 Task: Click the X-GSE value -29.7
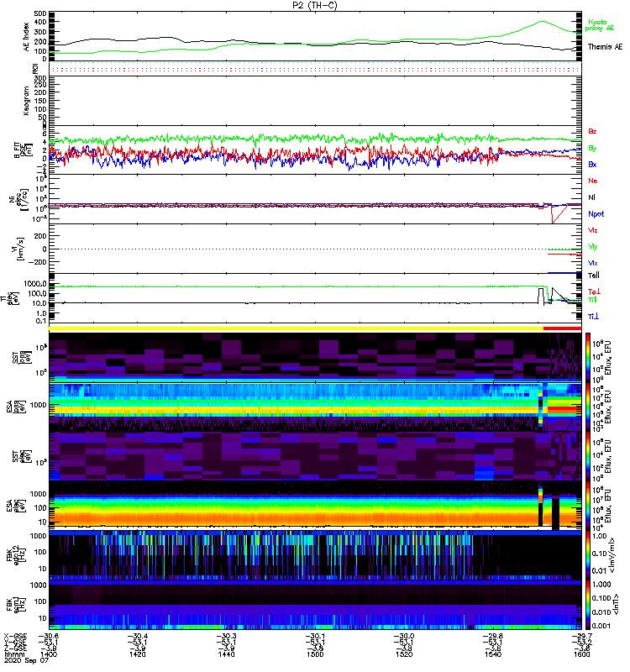[581, 636]
